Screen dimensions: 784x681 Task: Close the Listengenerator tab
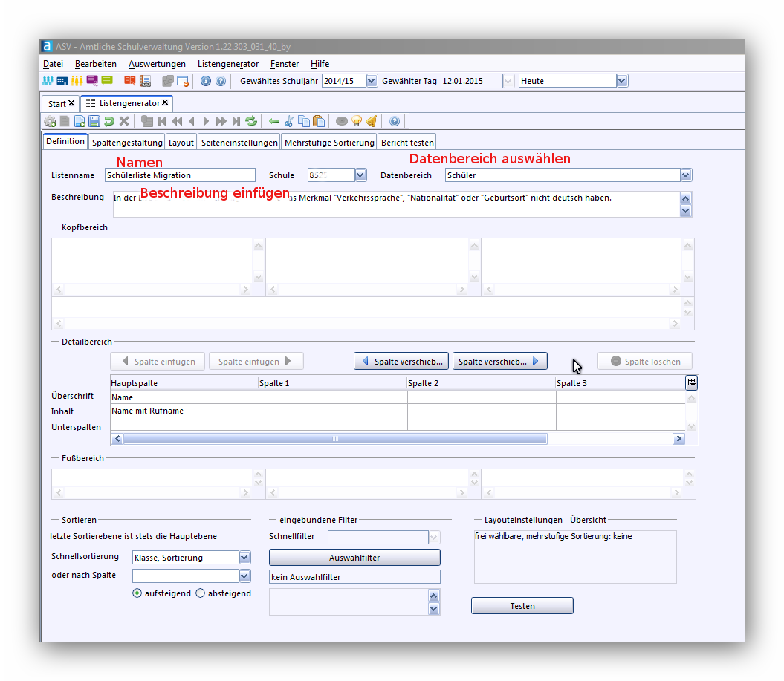coord(165,102)
